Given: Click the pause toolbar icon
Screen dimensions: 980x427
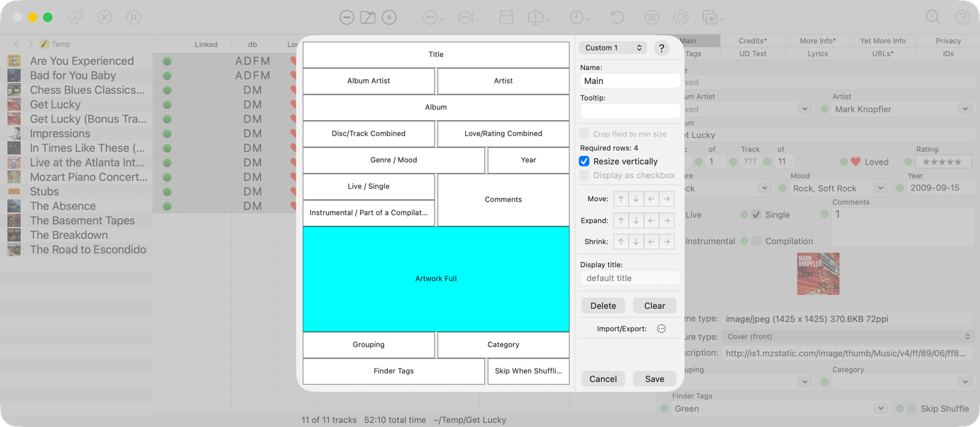Looking at the screenshot, I should point(134,18).
